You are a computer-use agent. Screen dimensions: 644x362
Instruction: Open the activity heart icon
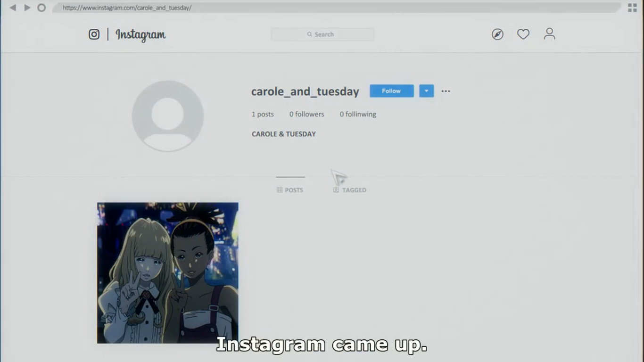click(523, 34)
